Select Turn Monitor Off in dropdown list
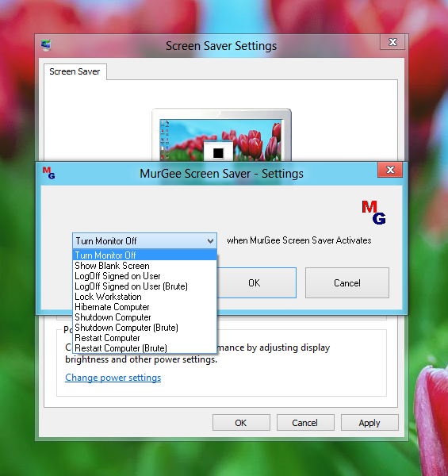Image resolution: width=448 pixels, height=476 pixels. coord(144,255)
